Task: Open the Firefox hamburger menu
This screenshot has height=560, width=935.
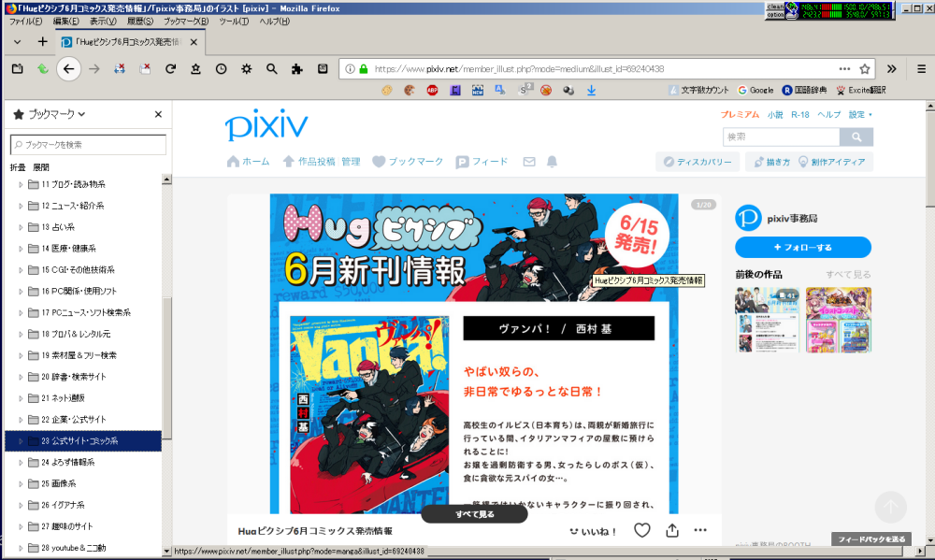Action: pyautogui.click(x=921, y=69)
